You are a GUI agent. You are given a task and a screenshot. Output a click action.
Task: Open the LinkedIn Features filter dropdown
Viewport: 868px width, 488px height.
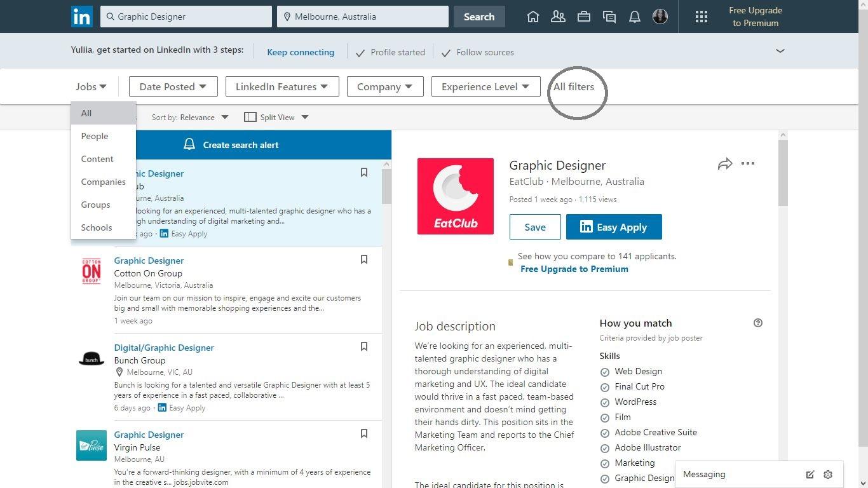282,86
